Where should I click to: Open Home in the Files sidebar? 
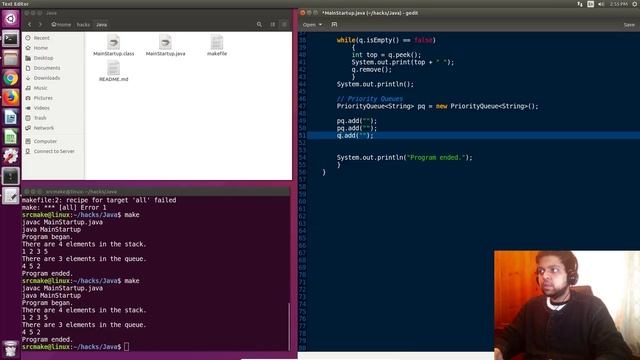pos(41,48)
